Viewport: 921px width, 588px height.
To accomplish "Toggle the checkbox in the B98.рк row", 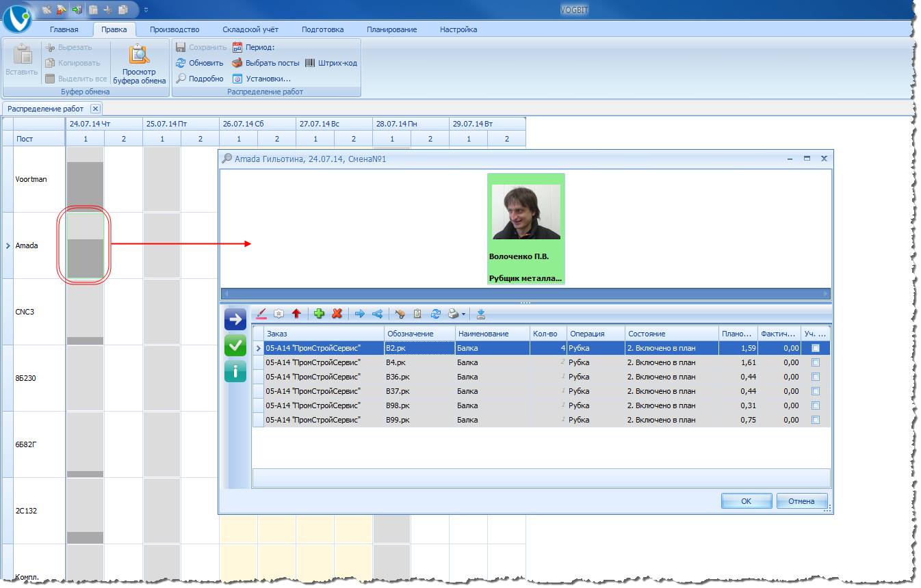I will coord(815,405).
